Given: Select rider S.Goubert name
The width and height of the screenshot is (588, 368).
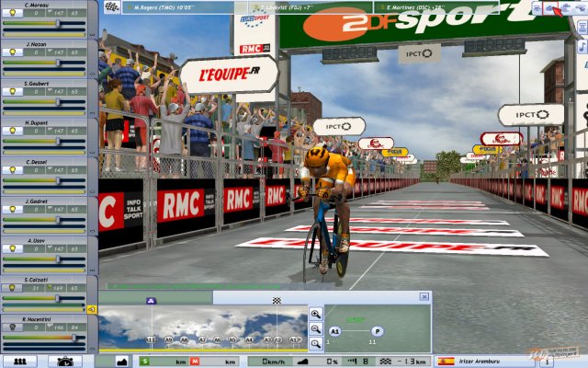Looking at the screenshot, I should tap(37, 84).
